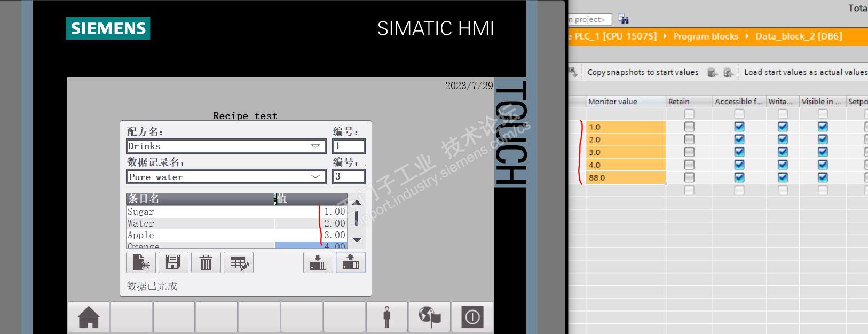Click the Accessible f... column header
The height and width of the screenshot is (334, 868).
(739, 102)
